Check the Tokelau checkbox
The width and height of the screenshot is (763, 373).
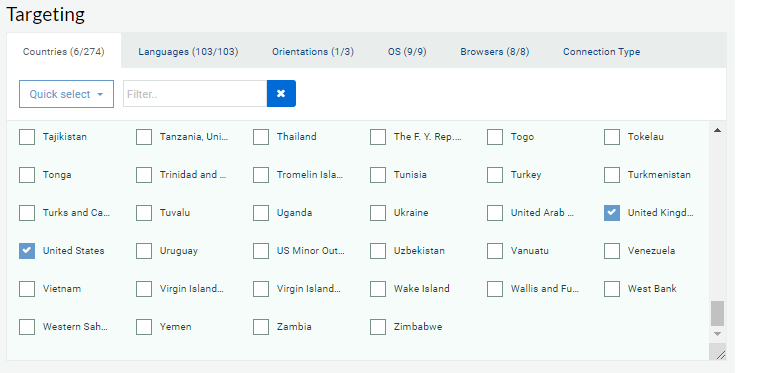612,137
